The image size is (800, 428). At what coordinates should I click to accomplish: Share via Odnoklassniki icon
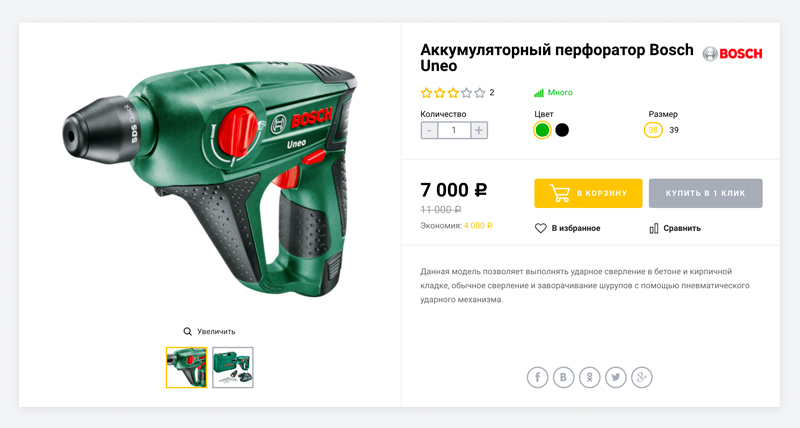tap(590, 377)
